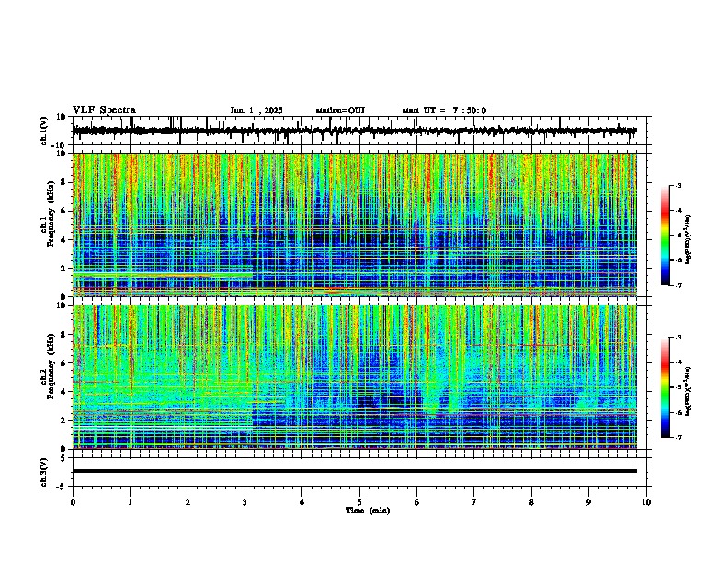This screenshot has height=563, width=728.
Task: Click the "-3" label on ch.1 color bar
Action: click(x=677, y=185)
